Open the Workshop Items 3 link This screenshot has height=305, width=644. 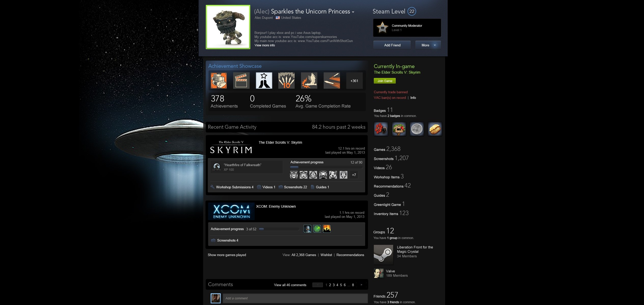389,177
